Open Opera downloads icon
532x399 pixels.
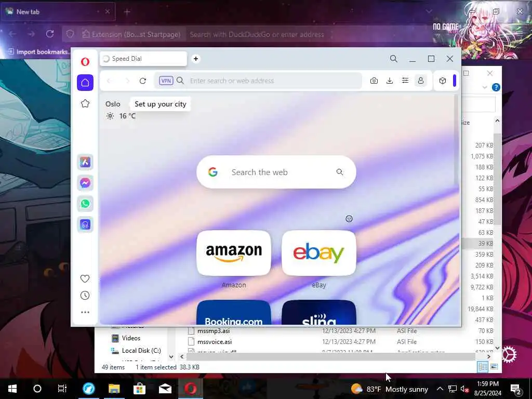tap(390, 81)
